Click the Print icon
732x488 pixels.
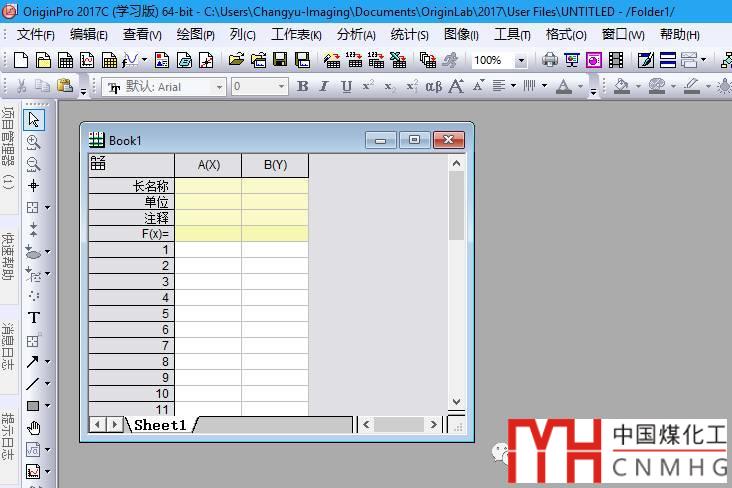coord(550,60)
